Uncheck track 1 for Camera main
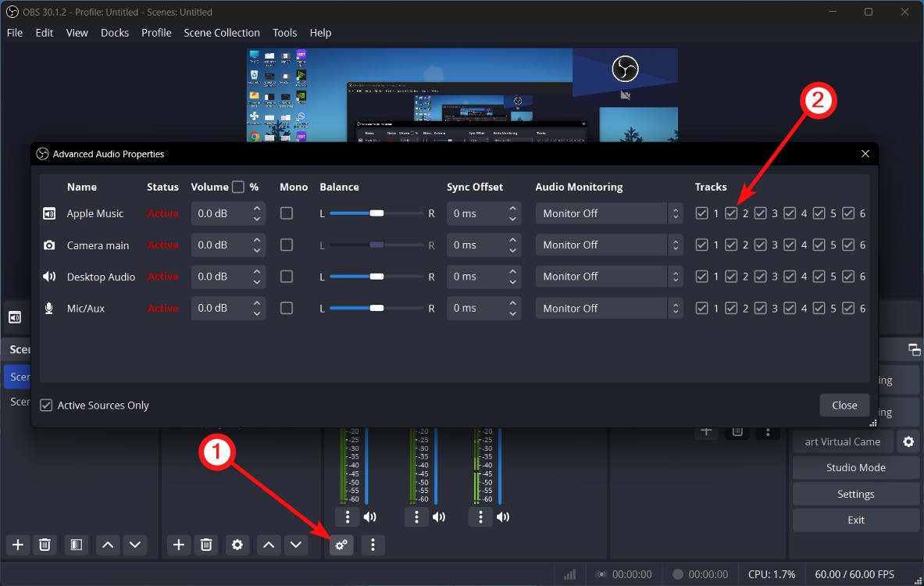Viewport: 924px width, 586px height. coord(701,245)
